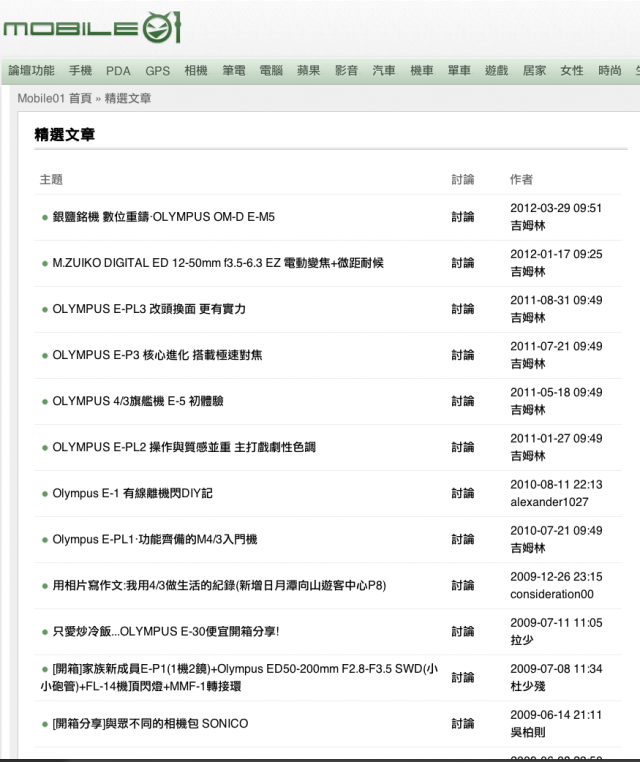Click 討論 for the E-PL1 row
The width and height of the screenshot is (640, 763).
pyautogui.click(x=462, y=540)
